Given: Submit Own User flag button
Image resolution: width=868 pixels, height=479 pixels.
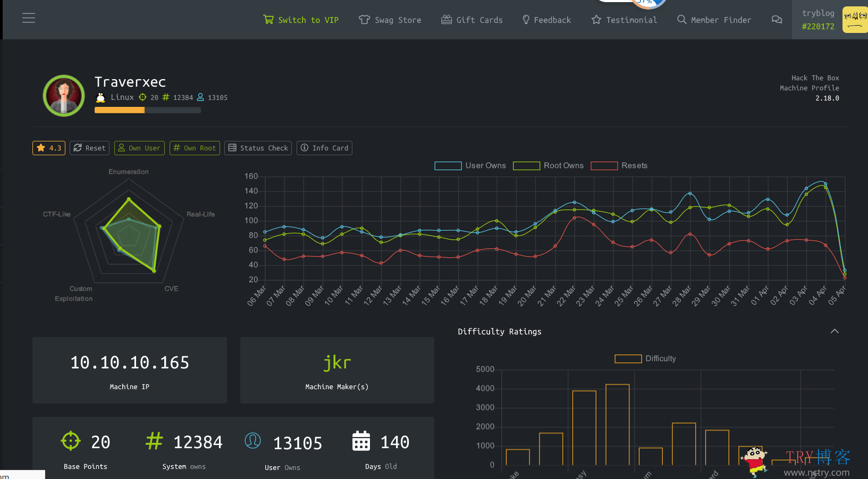Looking at the screenshot, I should coord(139,148).
